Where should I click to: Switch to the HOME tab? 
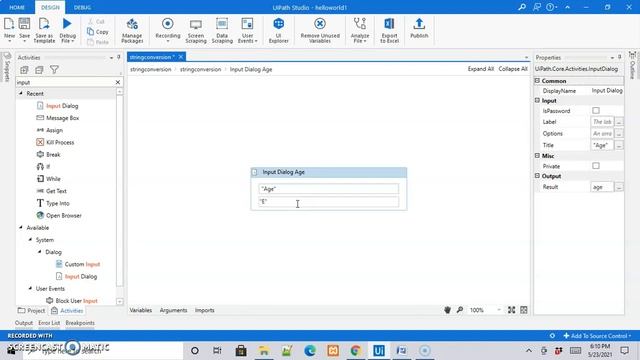pyautogui.click(x=17, y=7)
